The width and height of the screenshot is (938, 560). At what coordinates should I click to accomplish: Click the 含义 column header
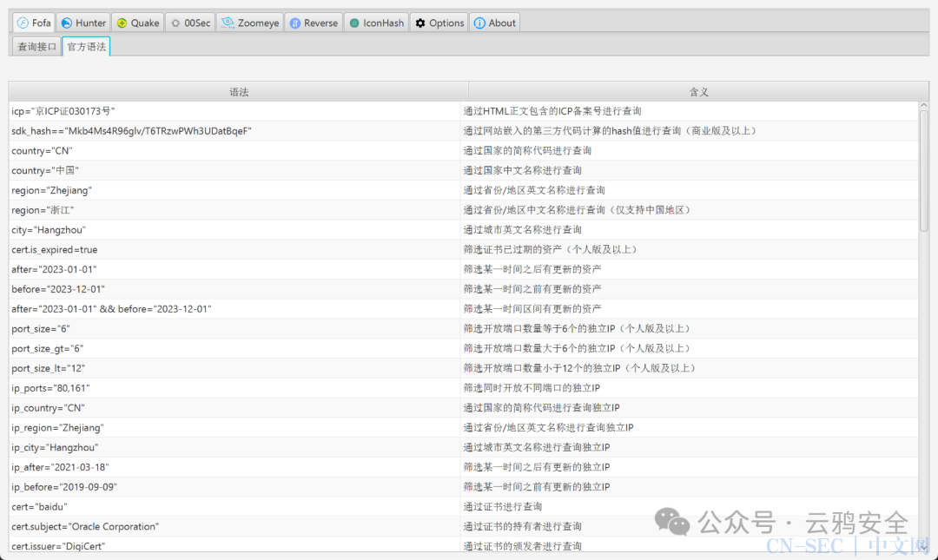(698, 91)
